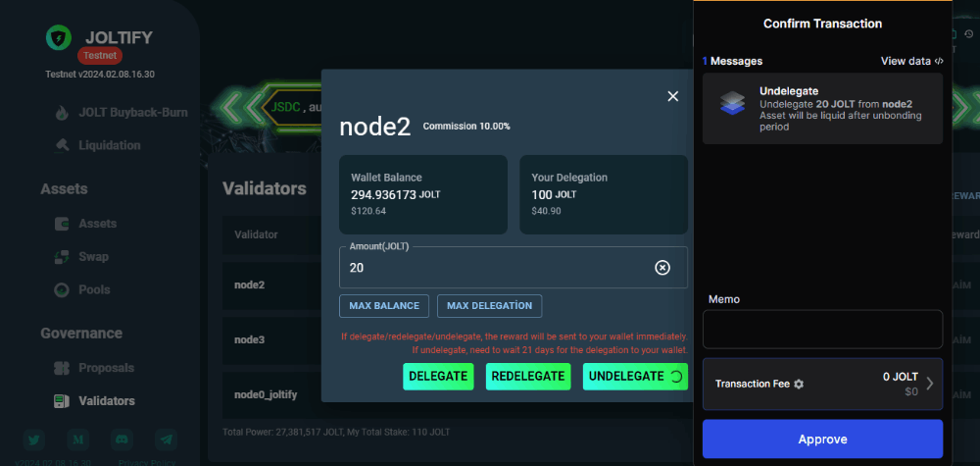Open Transaction Fee settings gear
Viewport: 980px width, 466px height.
(798, 384)
